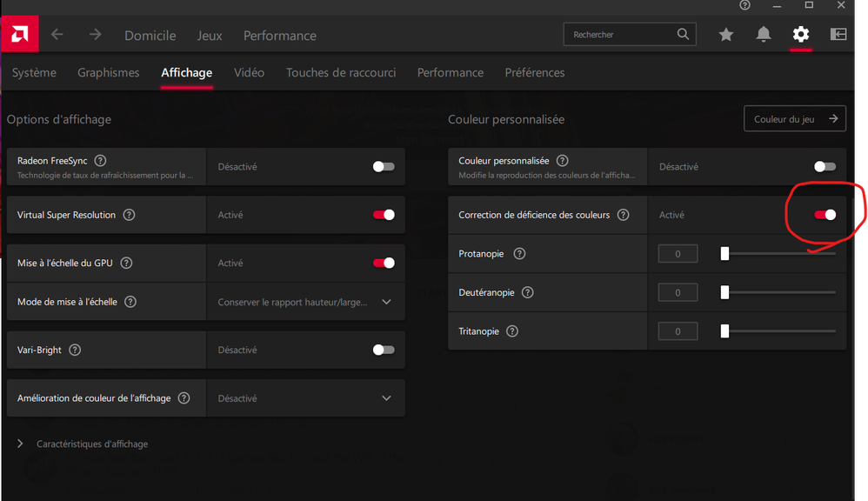Enable the Vari-Bright switch
This screenshot has height=501, width=868.
pyautogui.click(x=384, y=350)
